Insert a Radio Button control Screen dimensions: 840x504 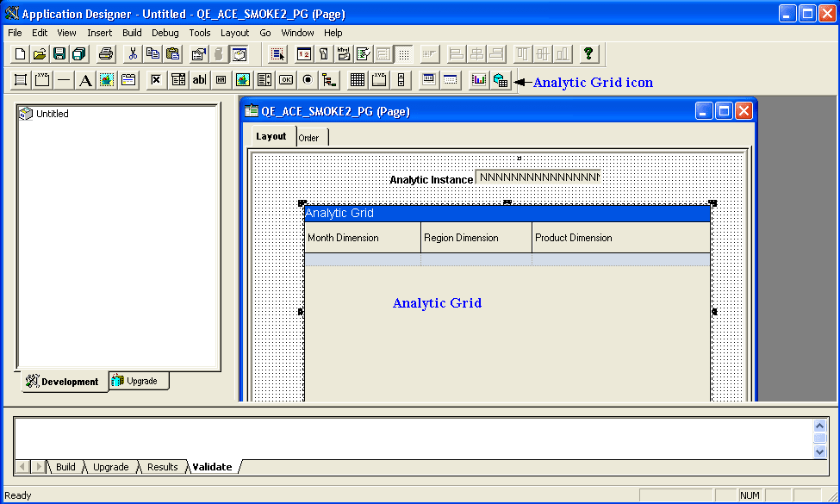pyautogui.click(x=308, y=79)
